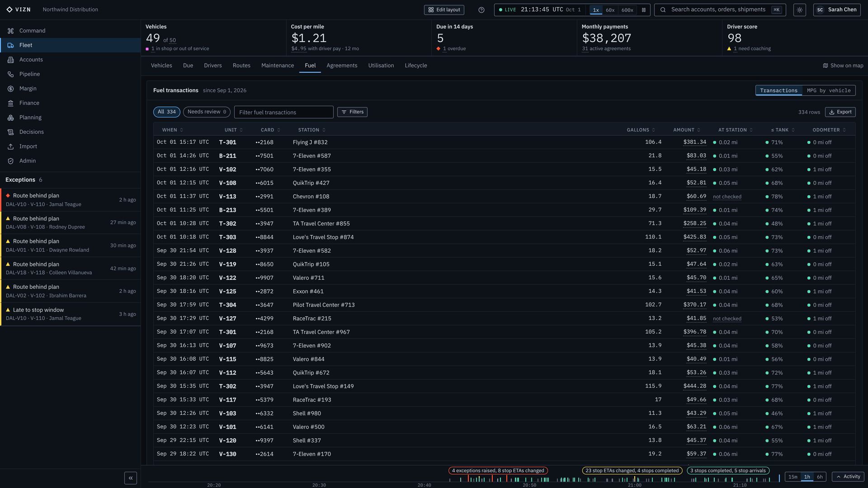Open Accounts in the sidebar
Viewport: 868px width, 488px height.
point(70,60)
